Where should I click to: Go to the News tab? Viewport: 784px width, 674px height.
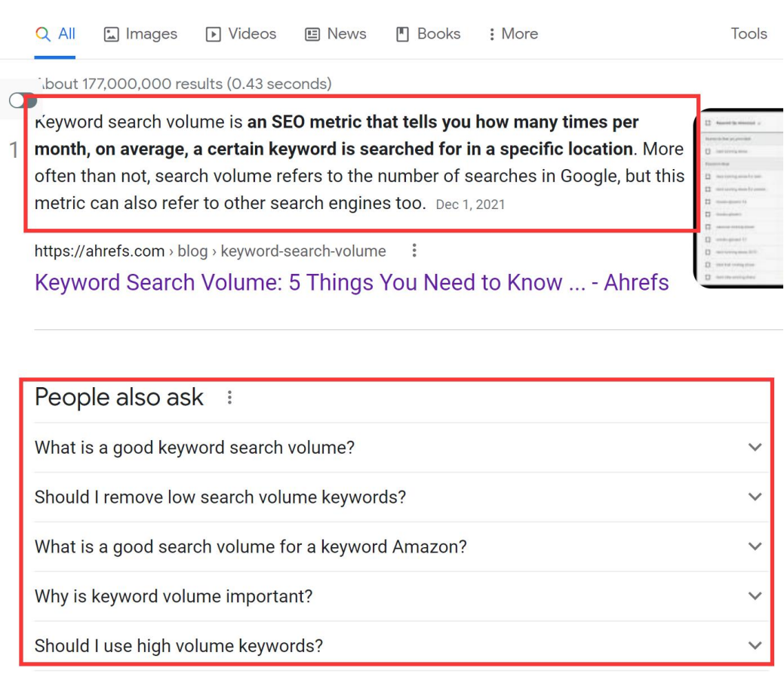335,34
